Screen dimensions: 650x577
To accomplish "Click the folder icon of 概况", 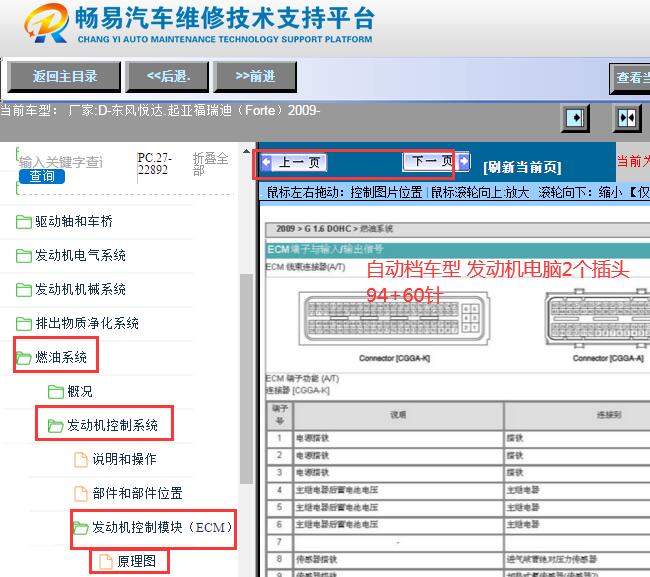I will point(56,392).
